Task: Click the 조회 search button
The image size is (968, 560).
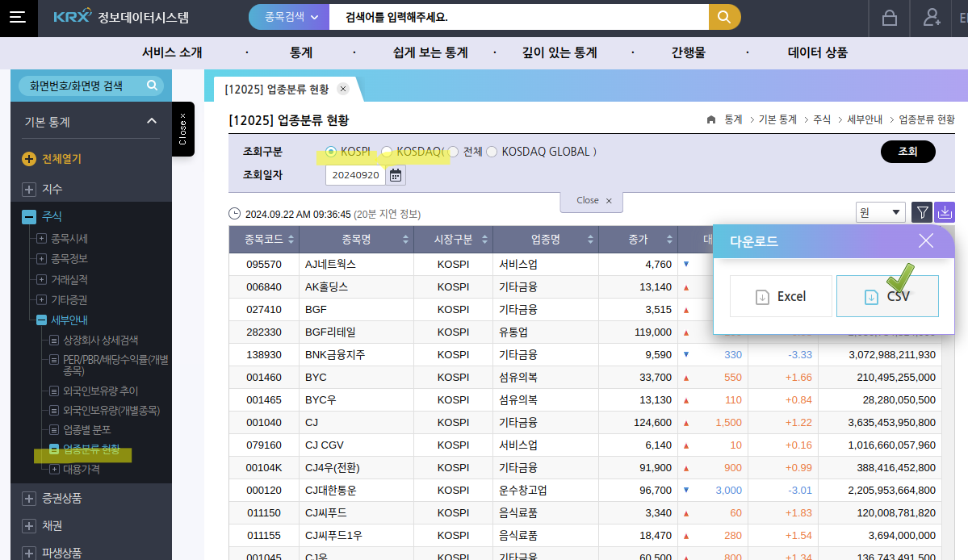Action: pos(907,152)
